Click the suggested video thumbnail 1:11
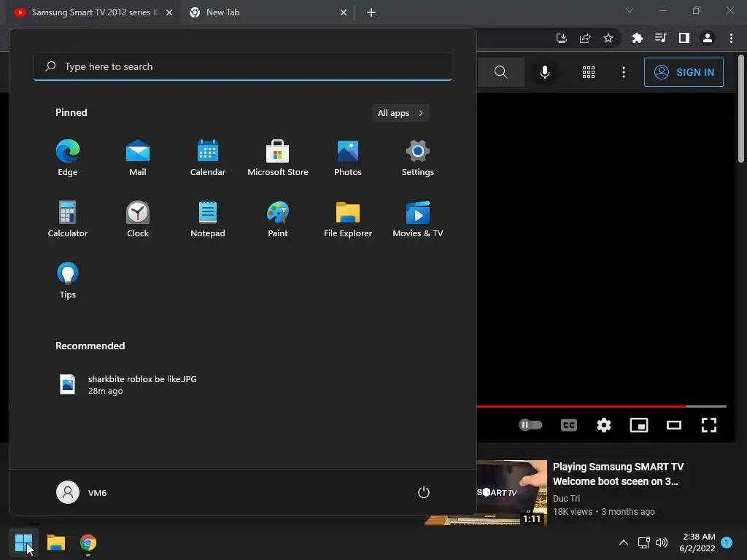Screen dimensions: 747x560 pos(511,492)
